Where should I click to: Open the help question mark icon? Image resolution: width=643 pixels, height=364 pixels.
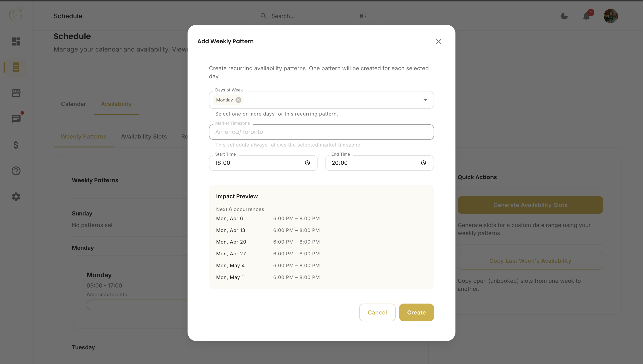coord(16,171)
